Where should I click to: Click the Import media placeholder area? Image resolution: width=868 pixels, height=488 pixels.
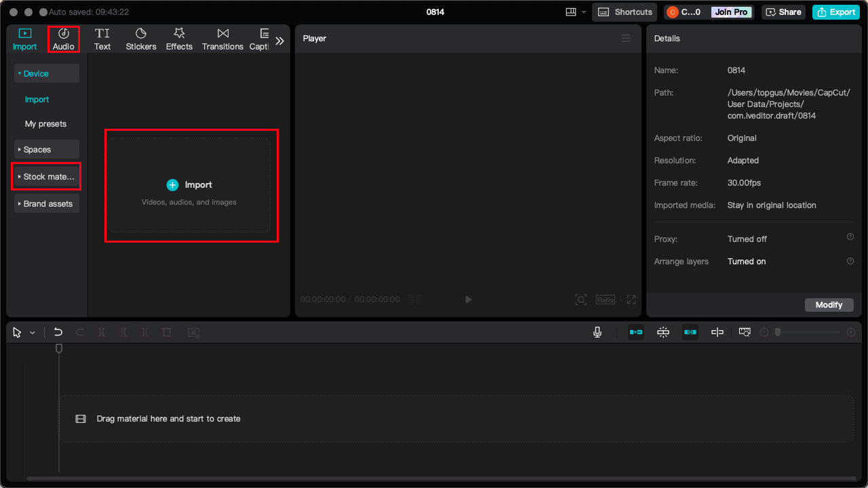click(191, 186)
